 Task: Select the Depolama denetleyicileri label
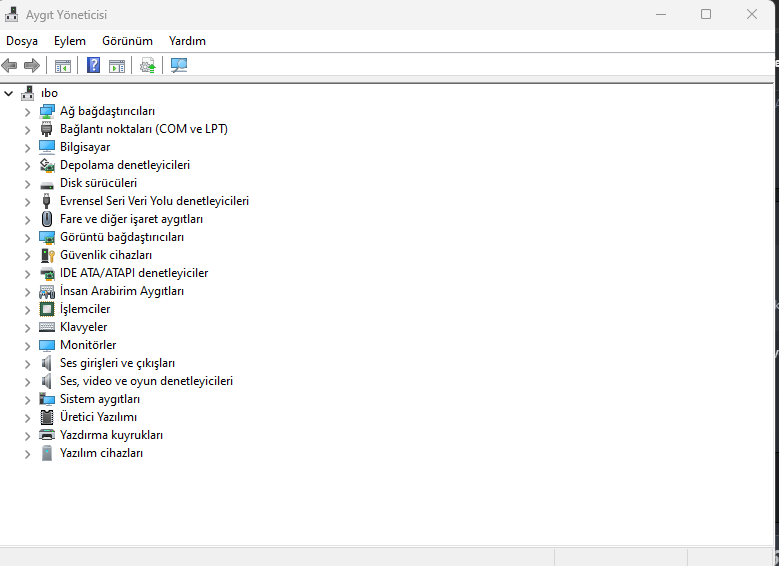click(125, 165)
